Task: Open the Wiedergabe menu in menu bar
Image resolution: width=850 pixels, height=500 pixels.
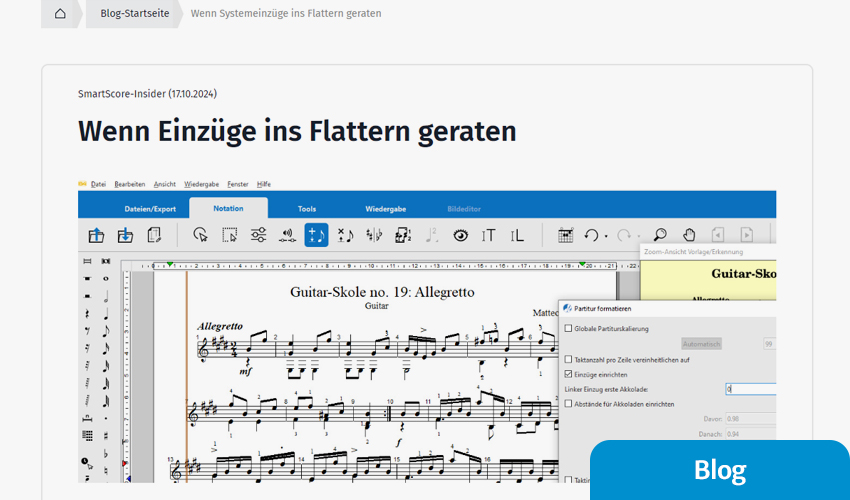Action: (x=201, y=184)
